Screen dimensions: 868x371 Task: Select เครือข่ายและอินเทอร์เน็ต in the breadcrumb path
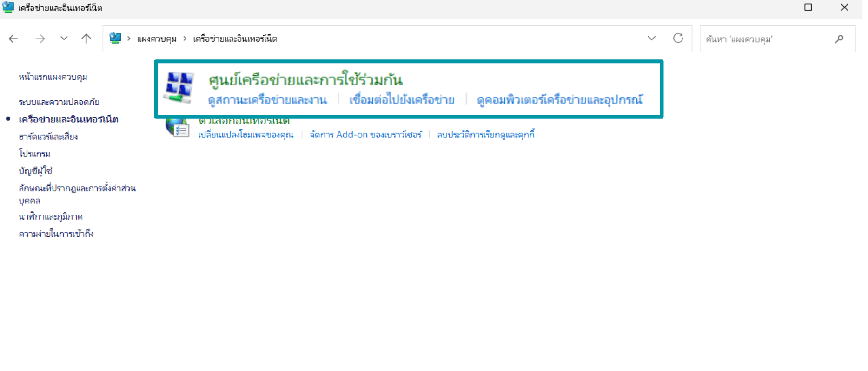click(x=235, y=39)
